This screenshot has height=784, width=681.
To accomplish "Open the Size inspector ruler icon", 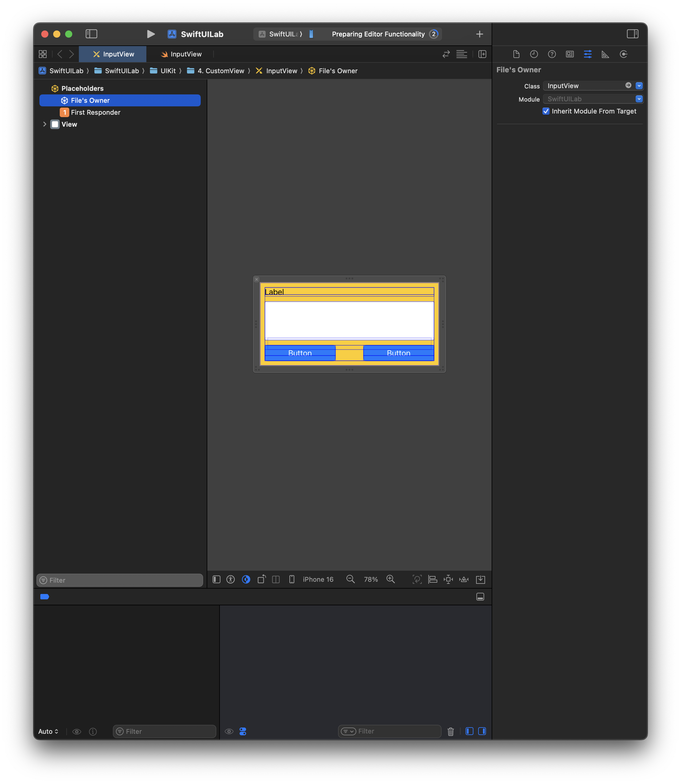I will [x=605, y=54].
